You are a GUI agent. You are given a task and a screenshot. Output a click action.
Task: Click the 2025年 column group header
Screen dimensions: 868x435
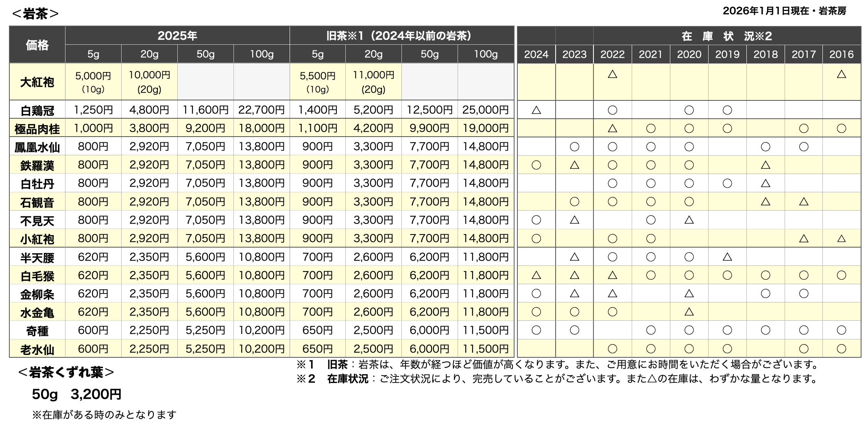tap(177, 36)
